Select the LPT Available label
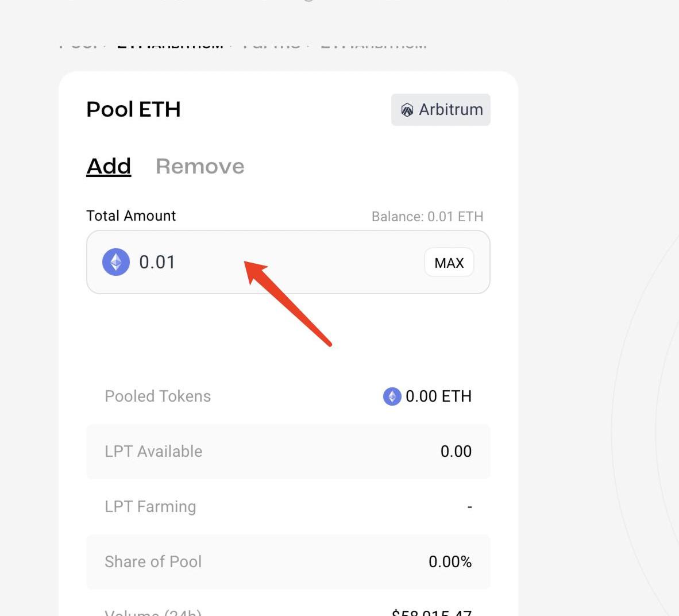The image size is (679, 616). pos(153,452)
